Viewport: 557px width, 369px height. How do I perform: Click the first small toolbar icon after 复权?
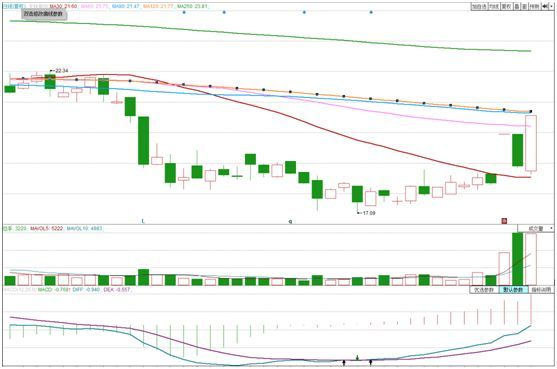pos(517,6)
